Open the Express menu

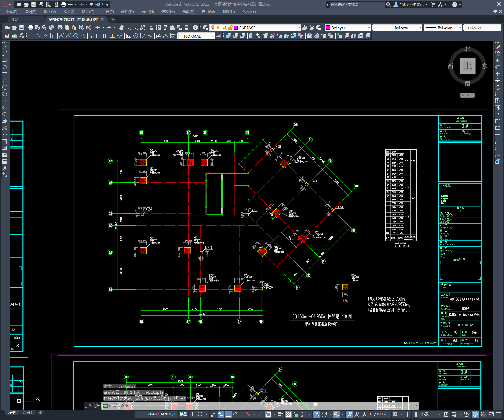click(249, 12)
